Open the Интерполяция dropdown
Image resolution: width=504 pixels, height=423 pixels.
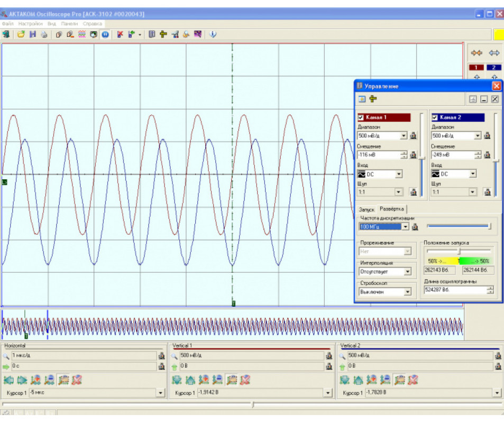click(x=408, y=272)
